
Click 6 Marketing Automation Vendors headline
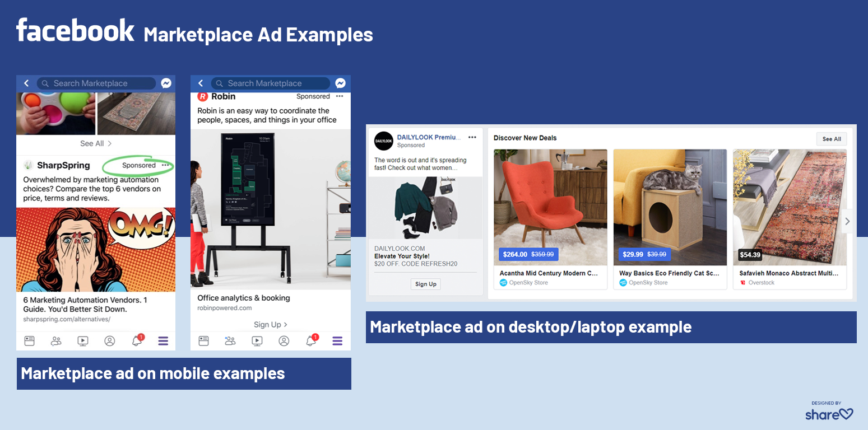coord(85,305)
